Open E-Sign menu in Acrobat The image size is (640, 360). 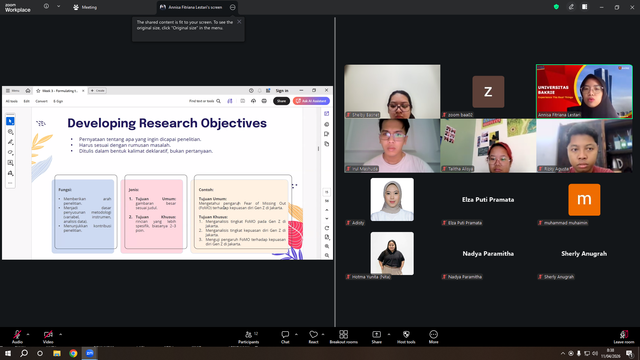click(x=58, y=101)
